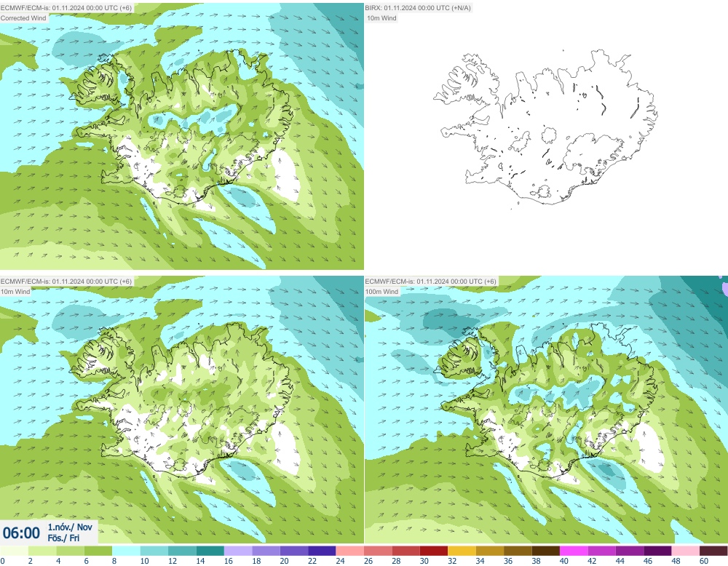Select the deep indigo 22 m/s legend swatch
This screenshot has height=566, width=728.
point(322,551)
